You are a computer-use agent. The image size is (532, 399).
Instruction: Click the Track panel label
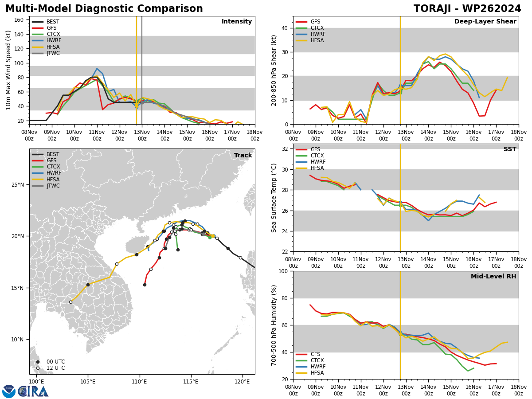pos(243,156)
